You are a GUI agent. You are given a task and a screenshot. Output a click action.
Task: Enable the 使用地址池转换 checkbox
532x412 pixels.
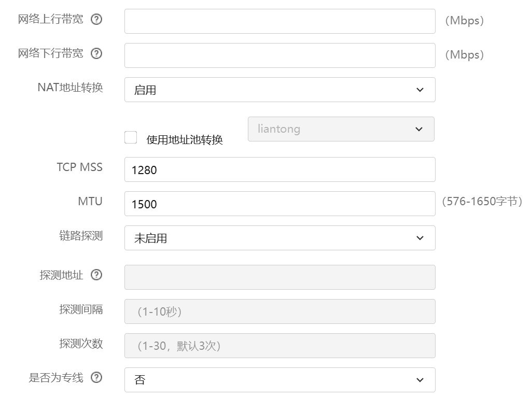click(x=131, y=137)
